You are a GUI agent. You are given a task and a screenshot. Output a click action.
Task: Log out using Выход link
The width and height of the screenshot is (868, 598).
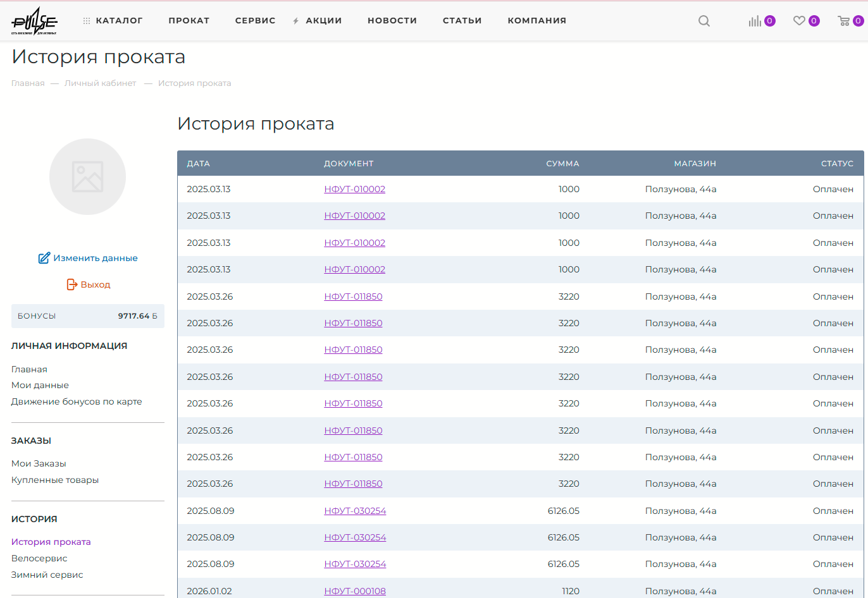88,284
